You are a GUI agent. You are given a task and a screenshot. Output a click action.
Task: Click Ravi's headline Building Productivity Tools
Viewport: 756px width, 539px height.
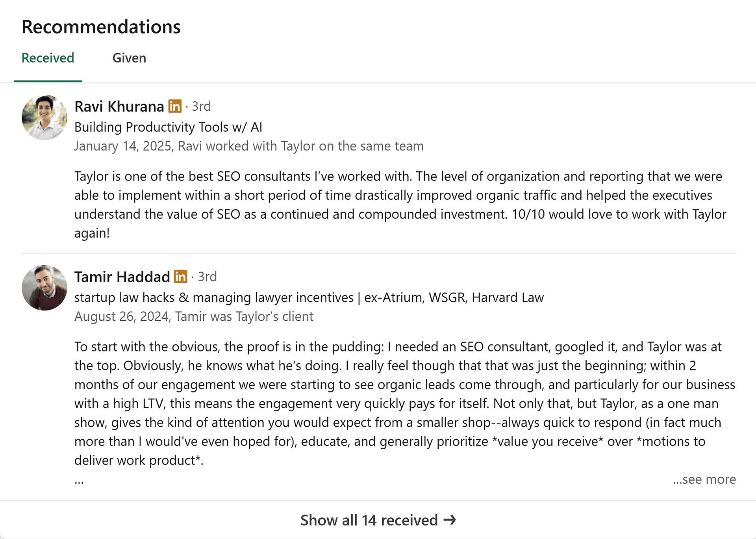(168, 127)
